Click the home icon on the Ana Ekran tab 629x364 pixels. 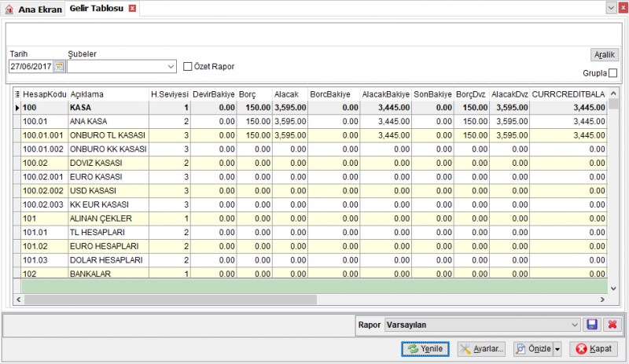[x=9, y=9]
